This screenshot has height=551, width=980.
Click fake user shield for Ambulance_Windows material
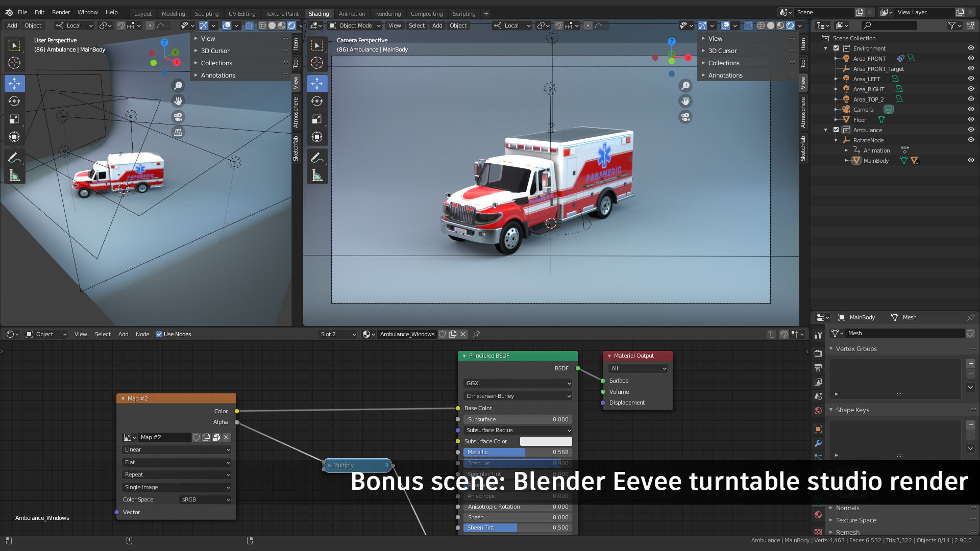point(443,334)
